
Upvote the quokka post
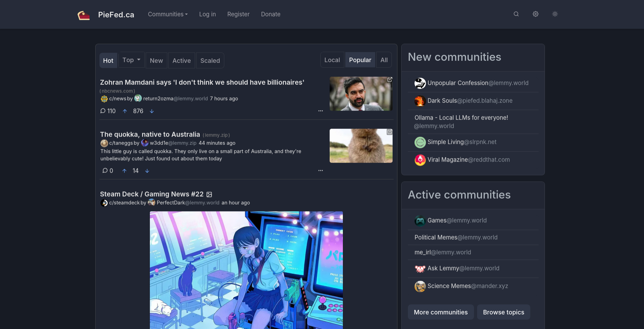pyautogui.click(x=124, y=171)
